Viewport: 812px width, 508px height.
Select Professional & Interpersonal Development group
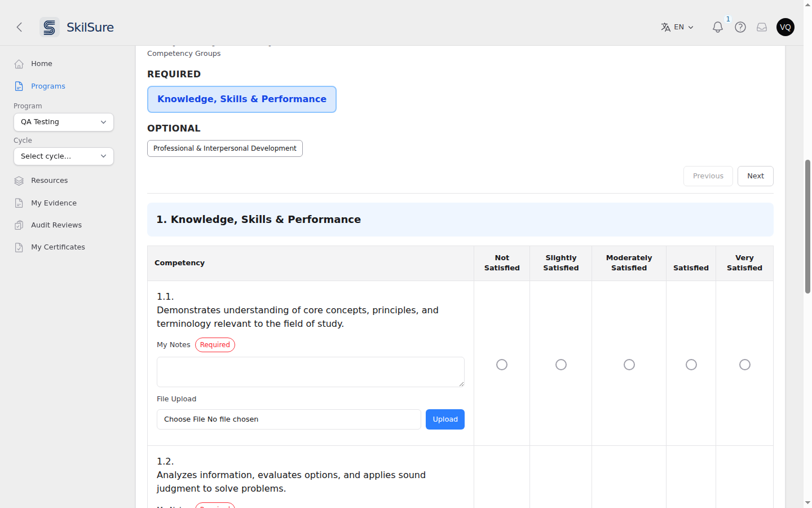coord(225,148)
